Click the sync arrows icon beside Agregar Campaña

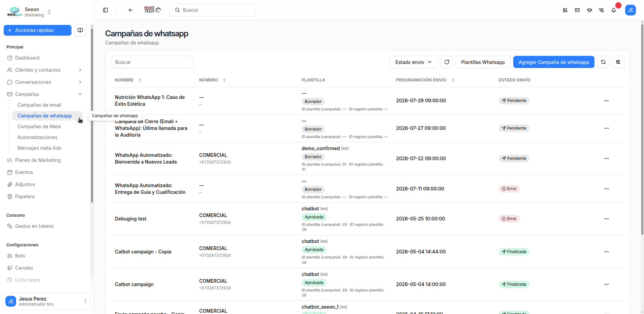(603, 62)
